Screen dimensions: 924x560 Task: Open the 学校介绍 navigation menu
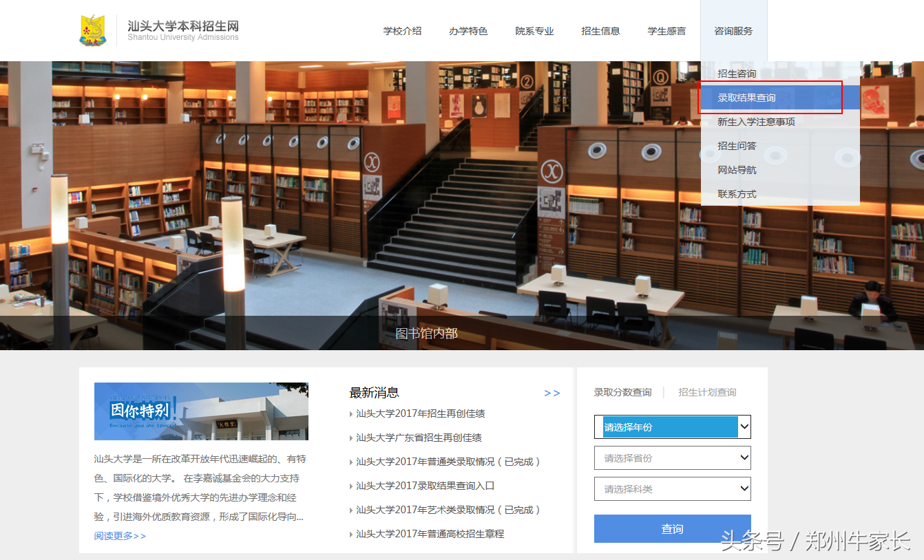click(x=402, y=30)
